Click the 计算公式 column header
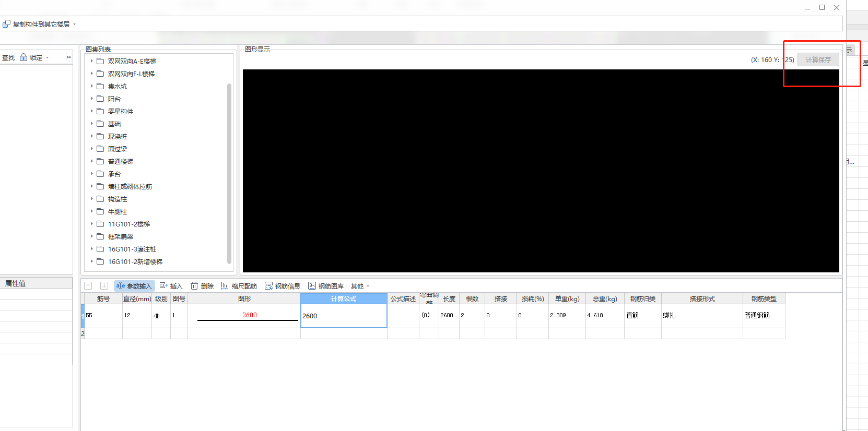The image size is (868, 431). point(344,298)
